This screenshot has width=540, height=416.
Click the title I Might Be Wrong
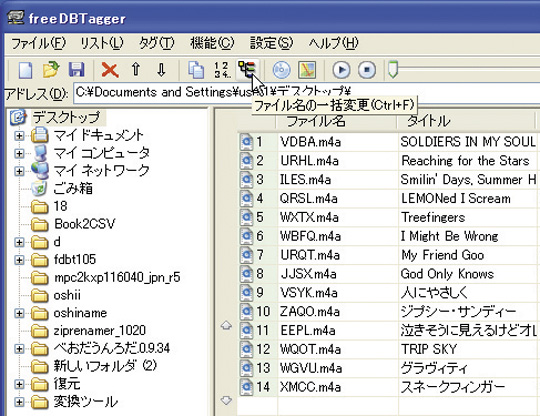[449, 237]
